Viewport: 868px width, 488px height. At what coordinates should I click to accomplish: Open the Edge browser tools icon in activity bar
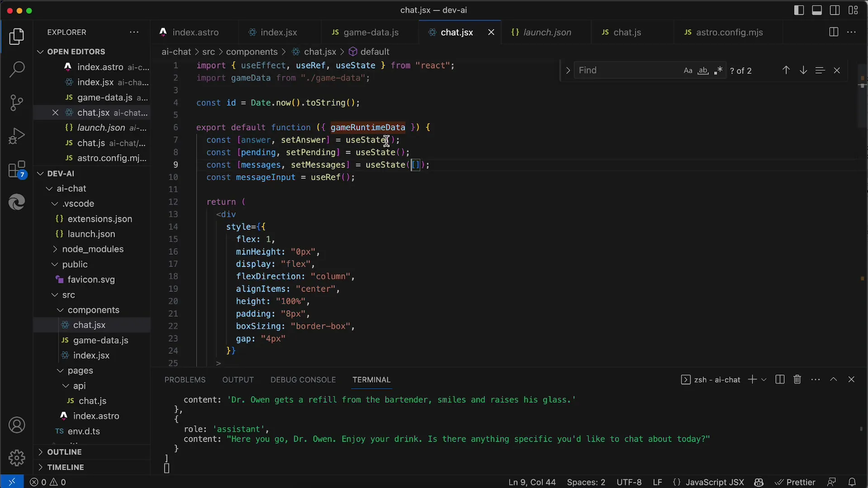tap(17, 202)
